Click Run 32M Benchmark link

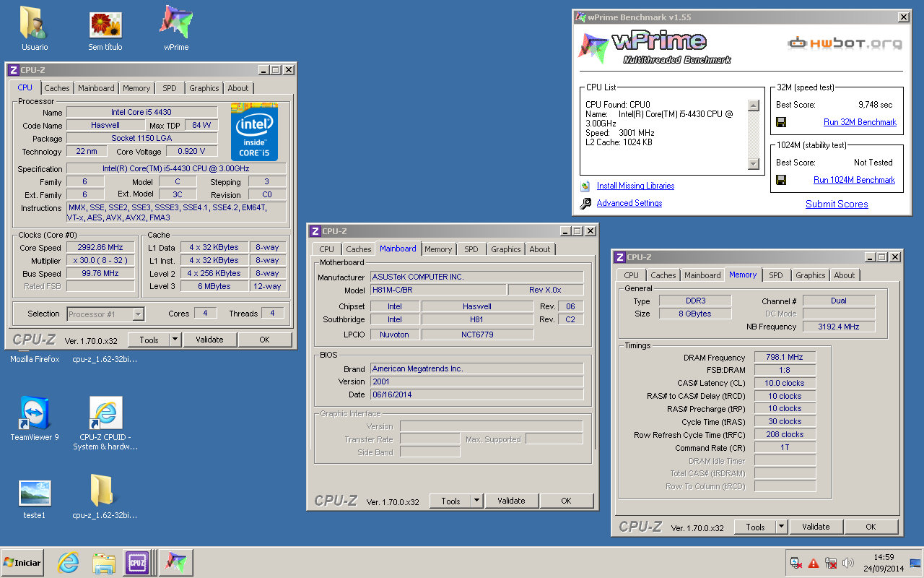click(860, 122)
